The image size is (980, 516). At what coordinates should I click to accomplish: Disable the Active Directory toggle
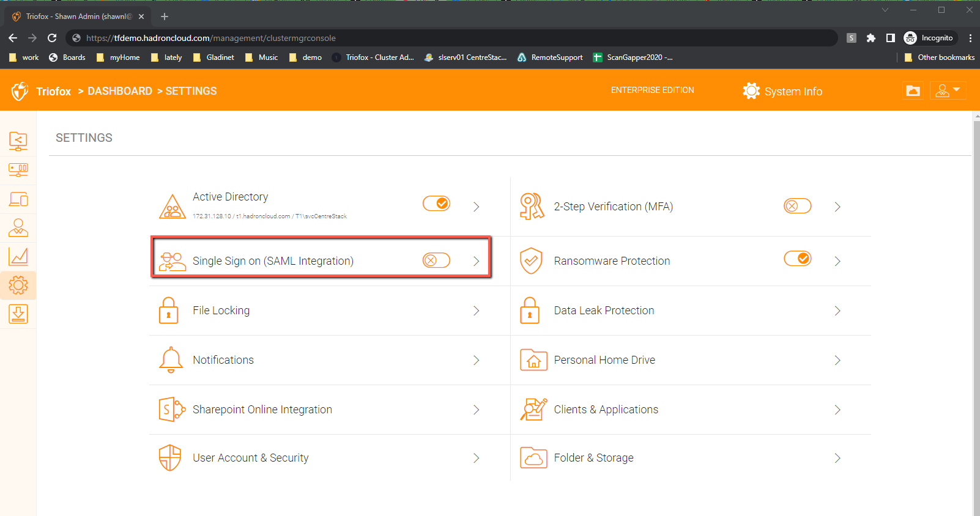[x=436, y=204]
